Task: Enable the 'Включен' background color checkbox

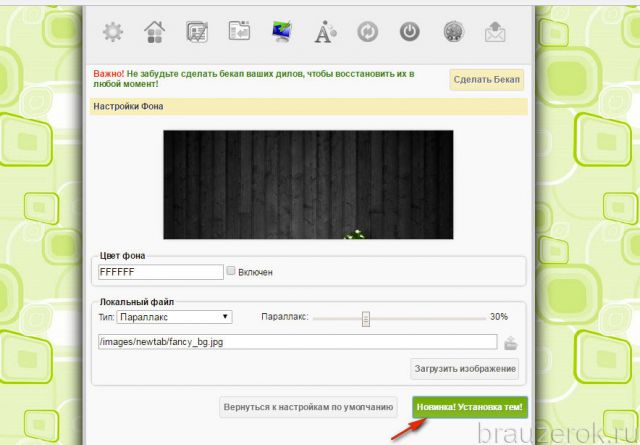Action: [231, 271]
